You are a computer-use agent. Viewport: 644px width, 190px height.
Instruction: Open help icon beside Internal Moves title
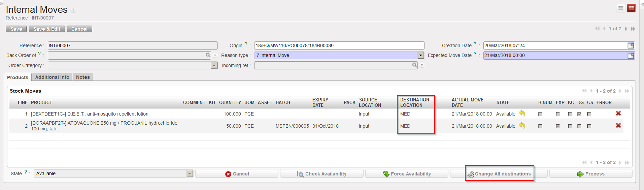point(73,10)
